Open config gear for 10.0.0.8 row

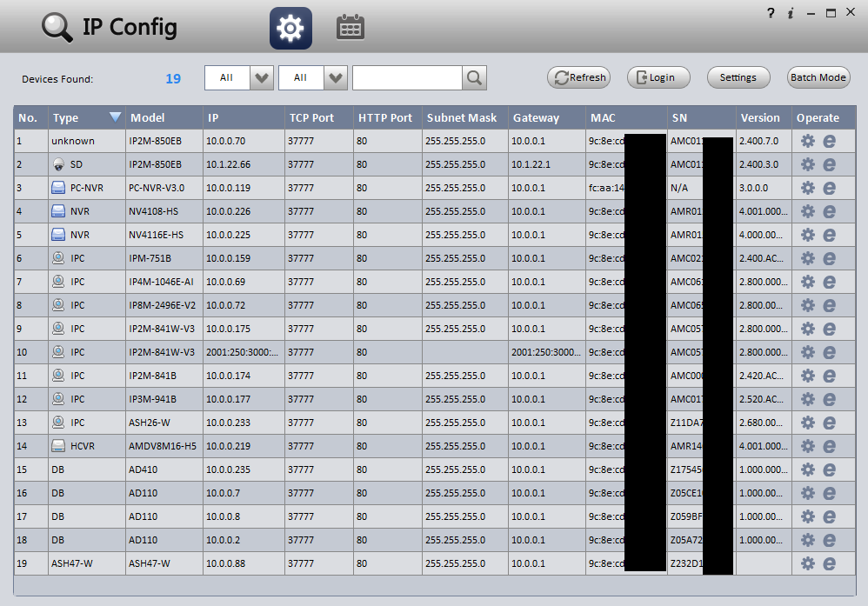click(808, 517)
